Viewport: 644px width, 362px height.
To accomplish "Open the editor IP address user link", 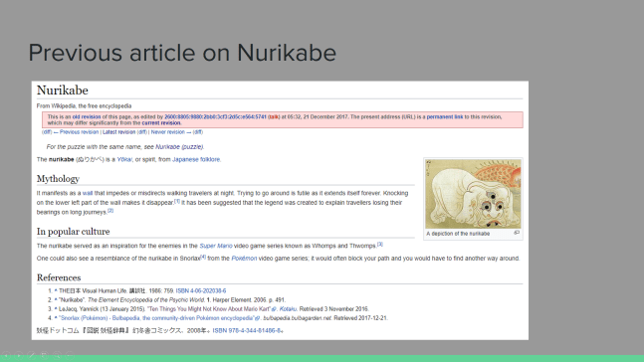I will [x=215, y=117].
